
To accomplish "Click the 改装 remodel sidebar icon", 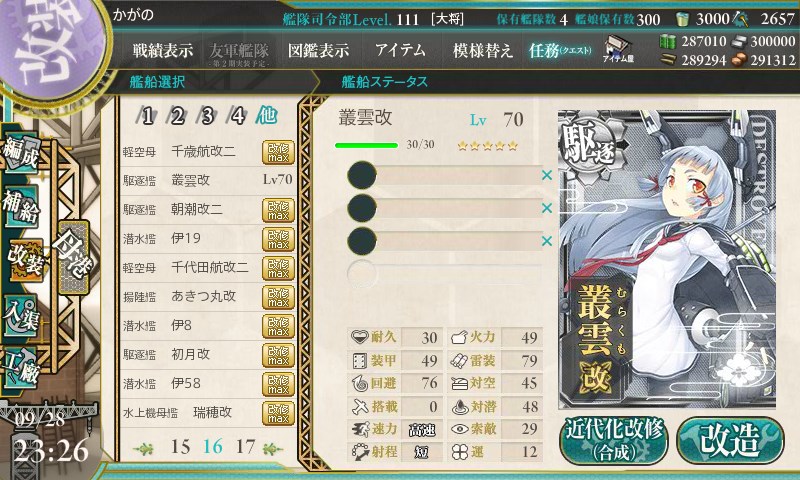I will pyautogui.click(x=24, y=259).
